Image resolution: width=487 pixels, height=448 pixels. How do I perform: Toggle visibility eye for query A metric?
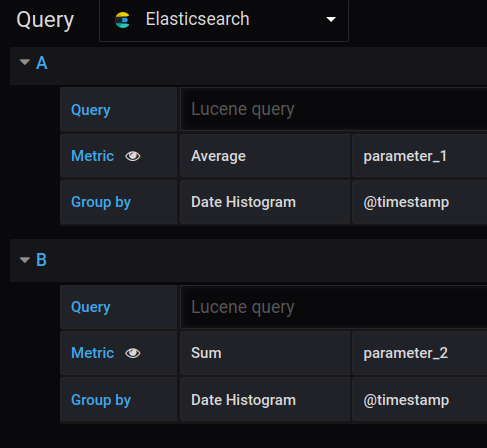tap(133, 156)
